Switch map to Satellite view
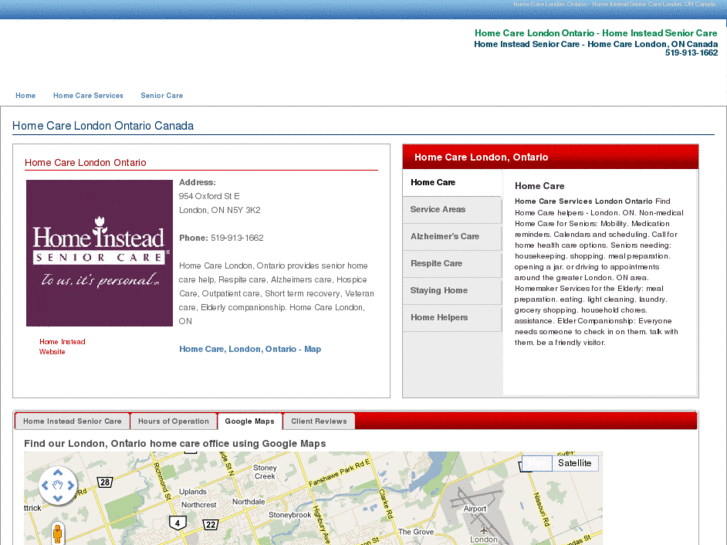Image resolution: width=727 pixels, height=545 pixels. click(574, 463)
